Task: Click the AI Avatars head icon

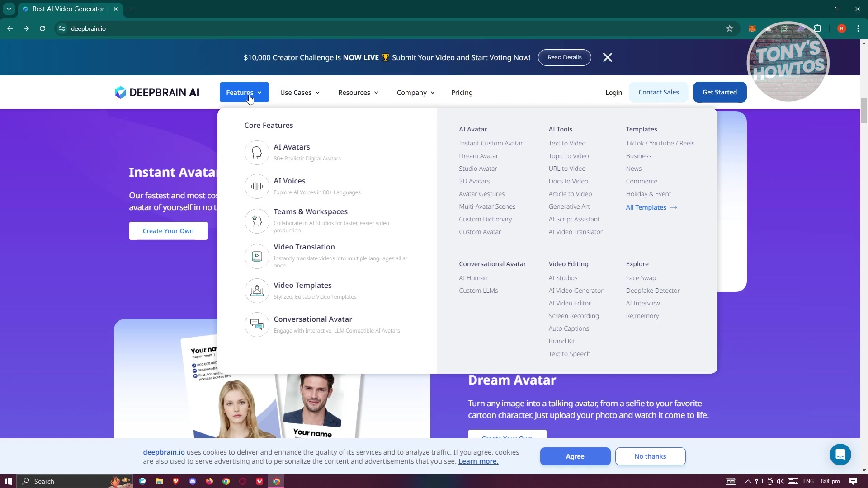Action: [257, 153]
